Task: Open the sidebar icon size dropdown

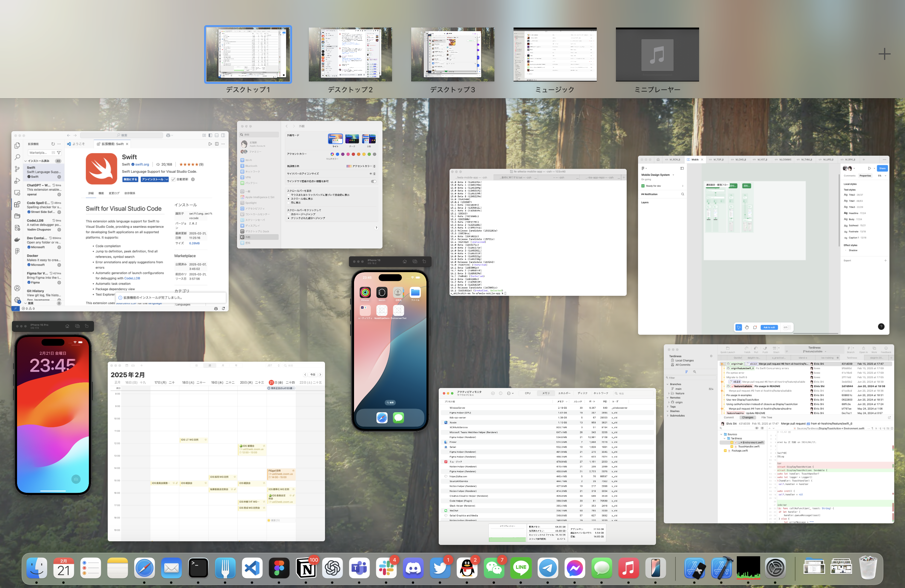Action: (x=375, y=174)
